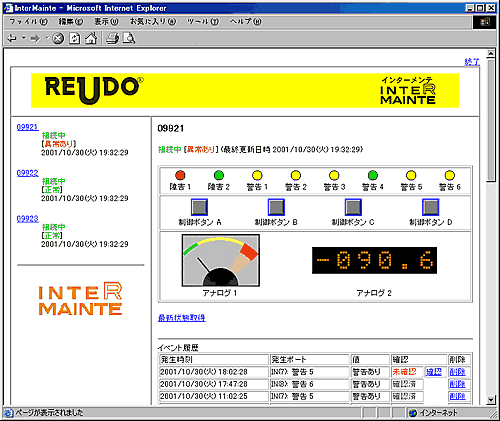This screenshot has width=500, height=421.
Task: Click the 最新状態取得 link
Action: [x=182, y=318]
